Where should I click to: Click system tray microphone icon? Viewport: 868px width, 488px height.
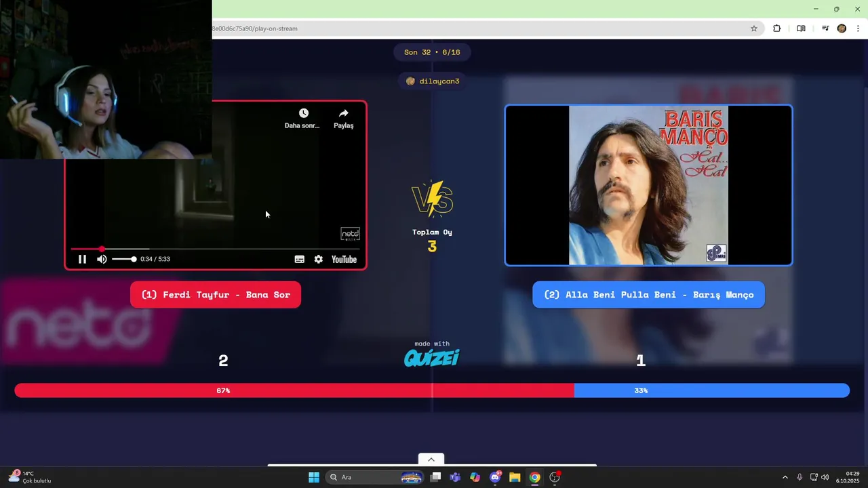(x=800, y=477)
